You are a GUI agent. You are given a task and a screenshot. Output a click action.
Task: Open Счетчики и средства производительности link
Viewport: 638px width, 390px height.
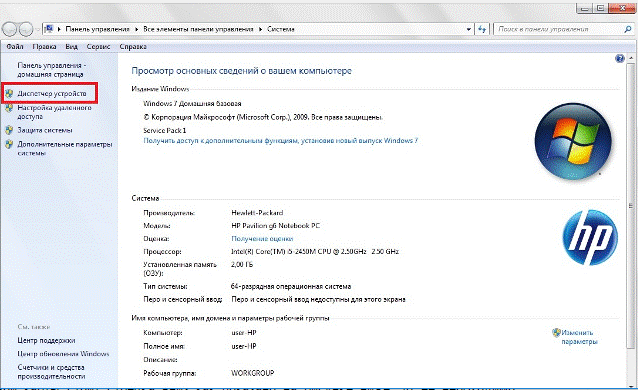51,372
